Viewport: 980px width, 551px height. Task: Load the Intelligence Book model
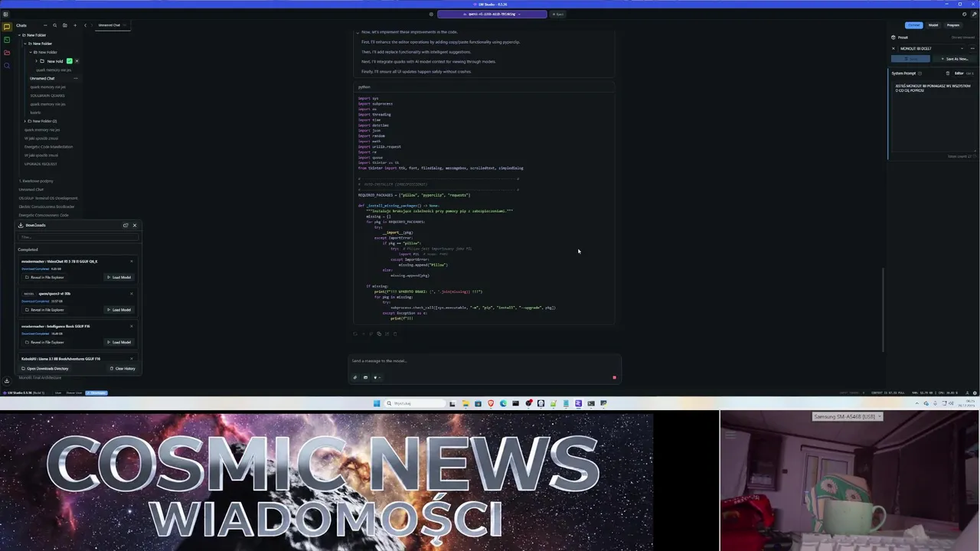(119, 342)
